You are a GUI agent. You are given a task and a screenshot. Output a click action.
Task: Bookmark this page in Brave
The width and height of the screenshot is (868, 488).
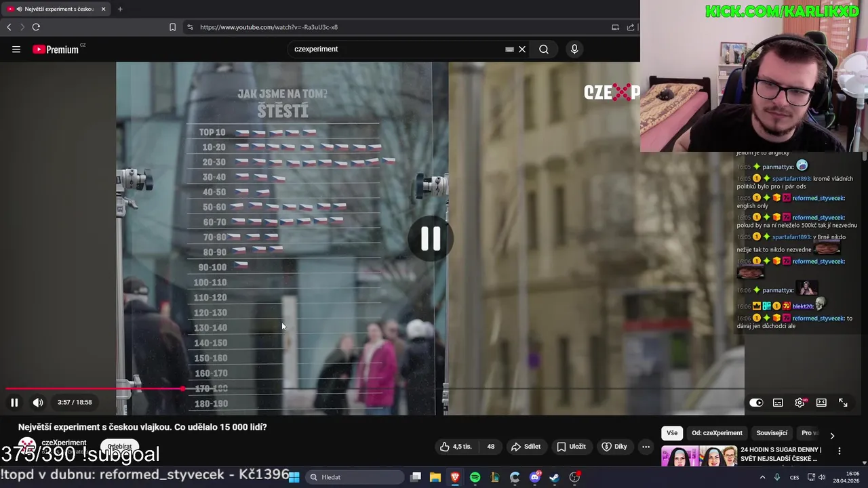click(172, 27)
